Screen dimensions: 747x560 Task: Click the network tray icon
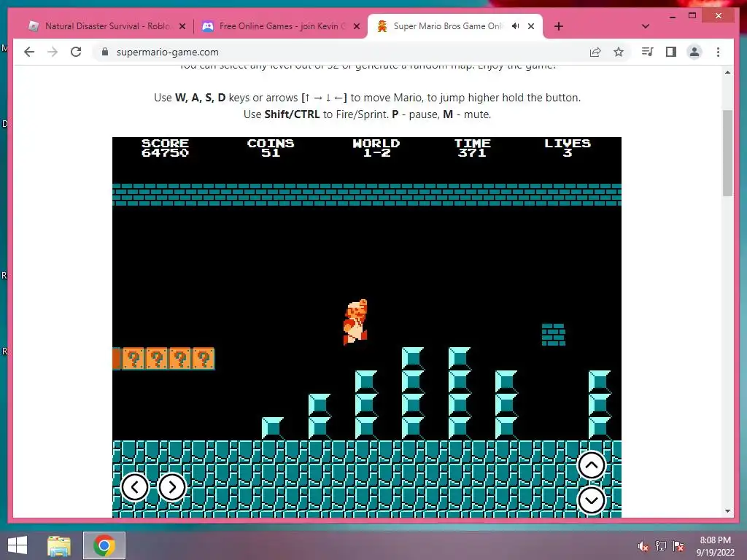tap(661, 546)
